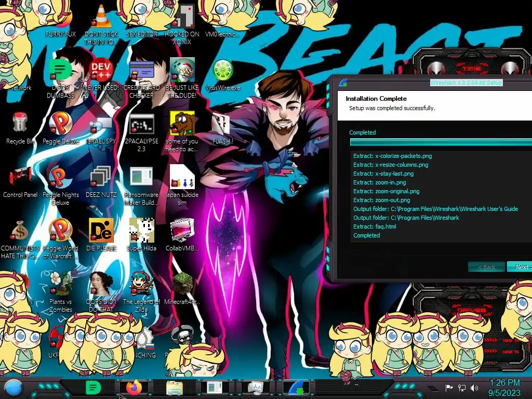Open File Explorer from the taskbar
The height and width of the screenshot is (399, 532).
[175, 388]
